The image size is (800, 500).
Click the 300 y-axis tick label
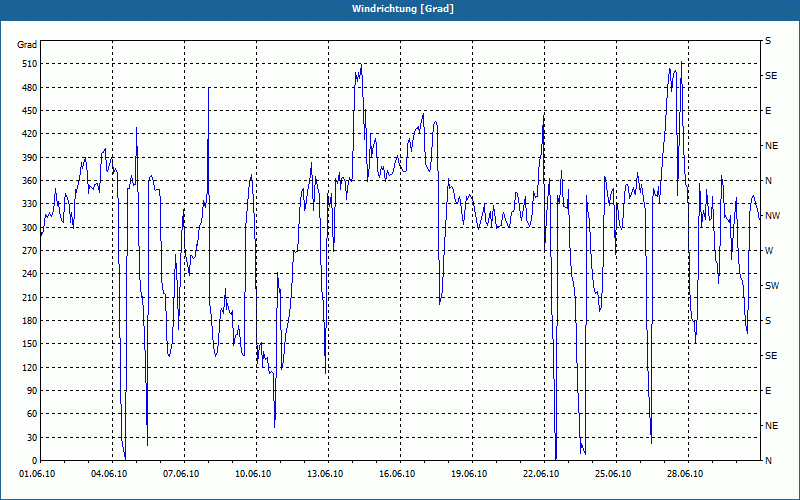pyautogui.click(x=30, y=228)
